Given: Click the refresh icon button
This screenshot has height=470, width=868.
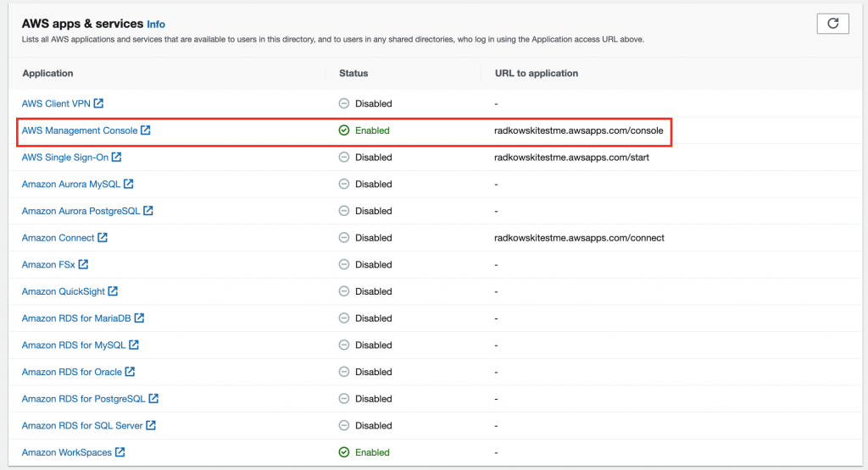Looking at the screenshot, I should coord(832,23).
